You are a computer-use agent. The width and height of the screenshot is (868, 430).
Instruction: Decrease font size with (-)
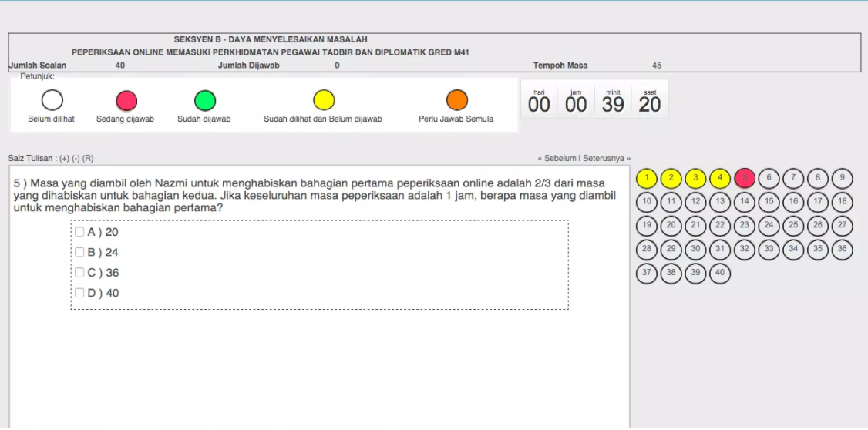76,158
